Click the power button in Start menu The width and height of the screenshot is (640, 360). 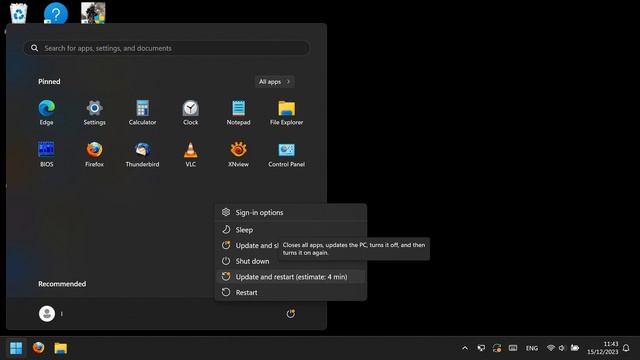pyautogui.click(x=290, y=313)
